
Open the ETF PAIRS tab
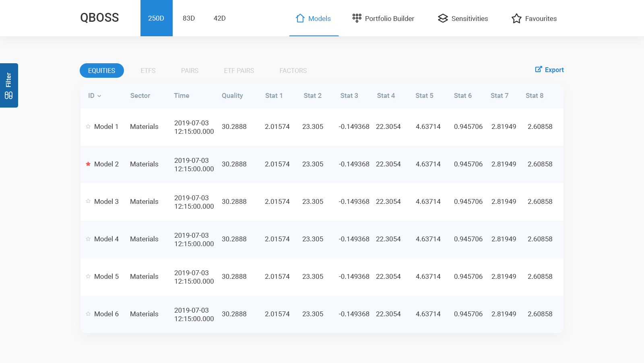pos(239,71)
